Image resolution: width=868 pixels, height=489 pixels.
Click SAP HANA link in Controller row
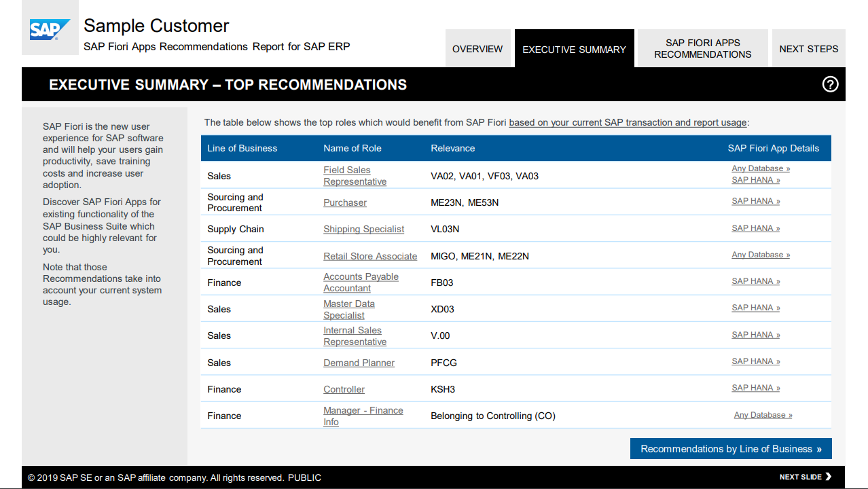[x=756, y=388]
